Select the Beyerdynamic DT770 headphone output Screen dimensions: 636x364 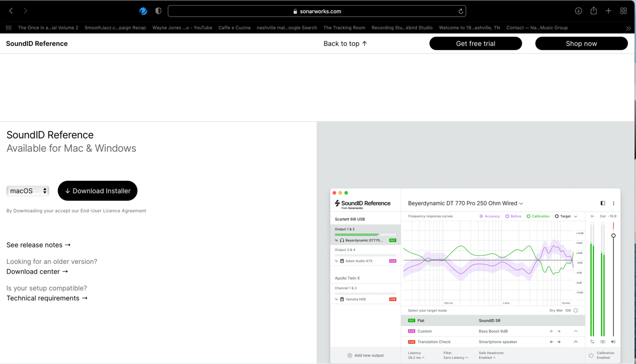365,241
